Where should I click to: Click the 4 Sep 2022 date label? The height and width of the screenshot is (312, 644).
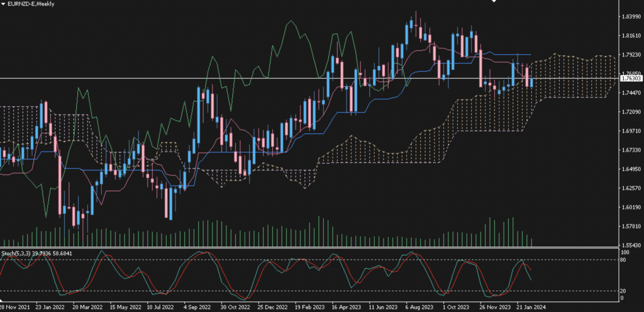coord(197,307)
